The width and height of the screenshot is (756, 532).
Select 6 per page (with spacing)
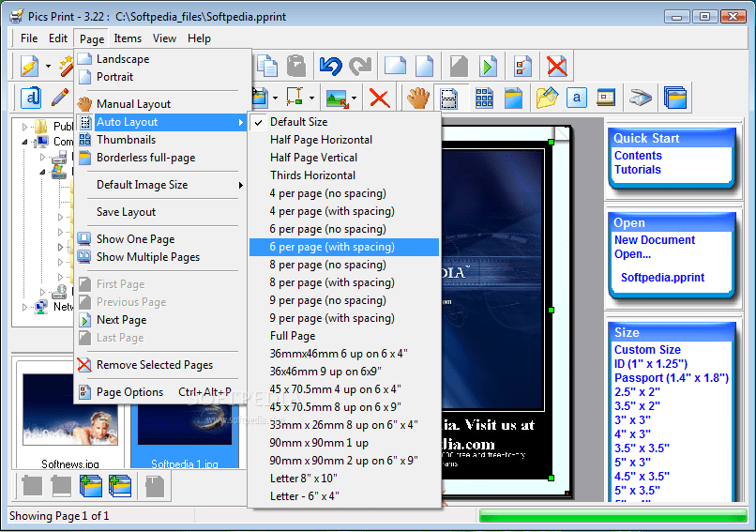(x=332, y=247)
